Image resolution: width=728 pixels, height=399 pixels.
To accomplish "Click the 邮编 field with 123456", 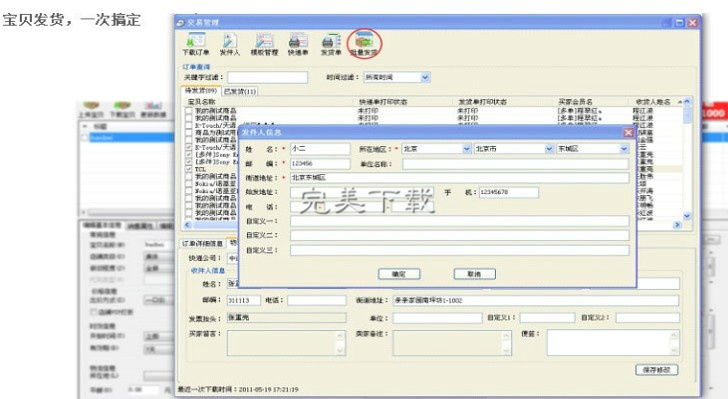I will coord(320,164).
